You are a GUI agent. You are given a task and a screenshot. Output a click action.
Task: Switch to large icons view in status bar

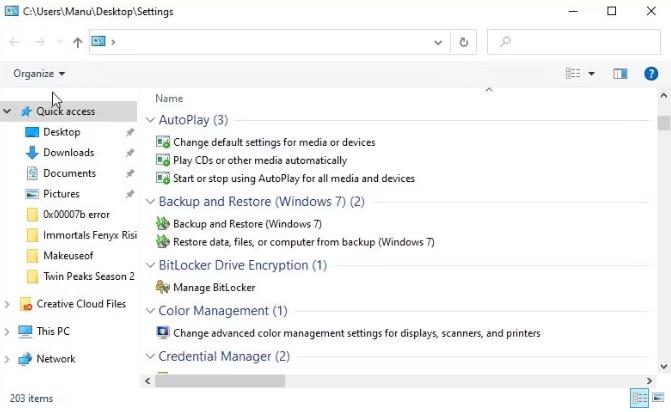(x=658, y=398)
